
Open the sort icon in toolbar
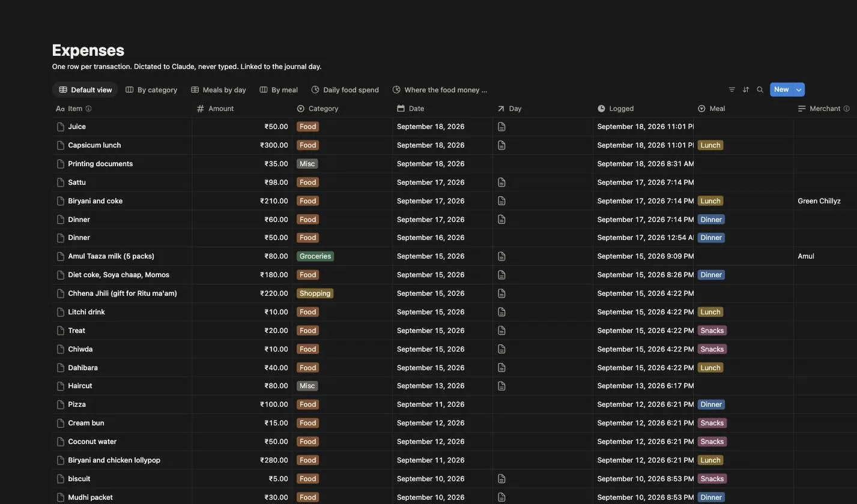[746, 89]
